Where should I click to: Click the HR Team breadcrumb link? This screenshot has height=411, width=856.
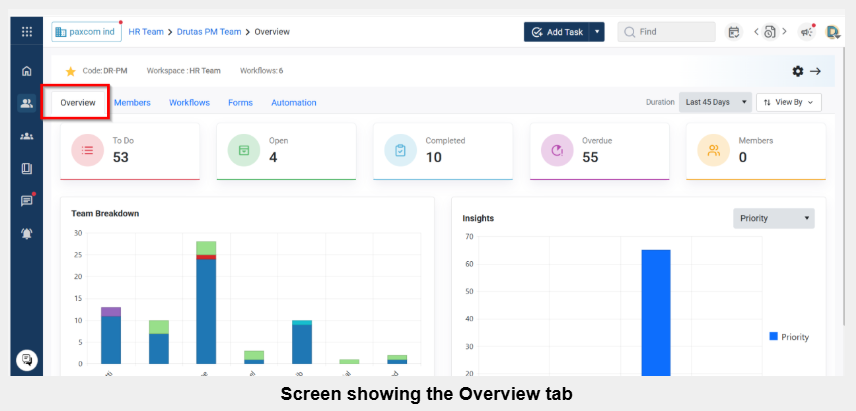pyautogui.click(x=144, y=32)
